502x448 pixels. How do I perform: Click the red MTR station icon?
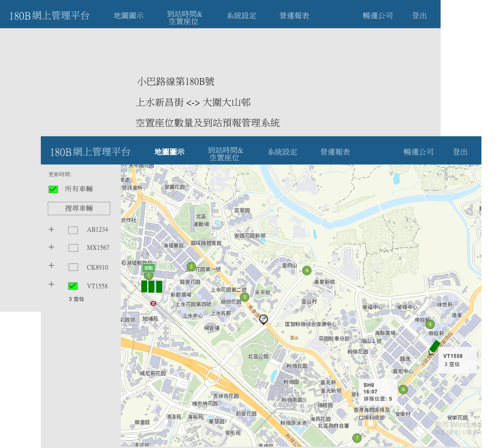point(153,303)
